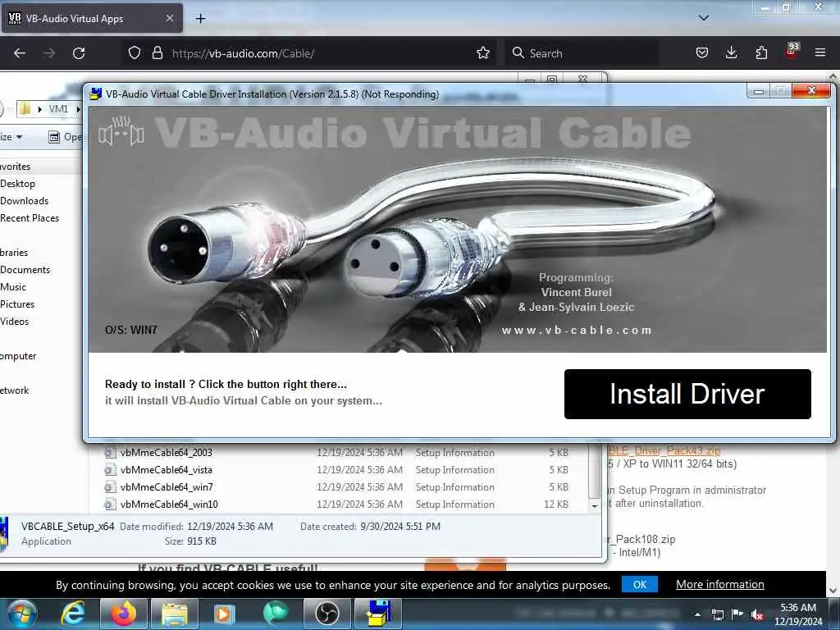Bookmark this page with the star icon
Screen dimensions: 840x630
(482, 53)
